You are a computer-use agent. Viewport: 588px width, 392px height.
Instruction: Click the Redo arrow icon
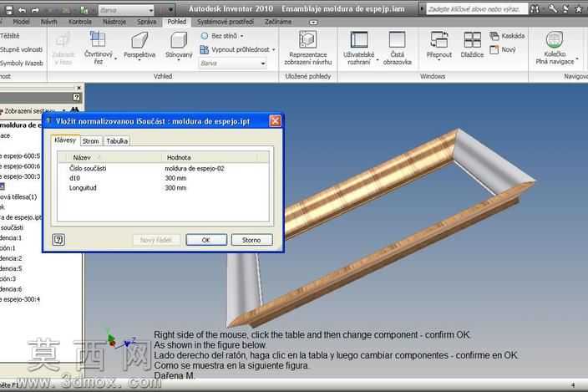[35, 10]
